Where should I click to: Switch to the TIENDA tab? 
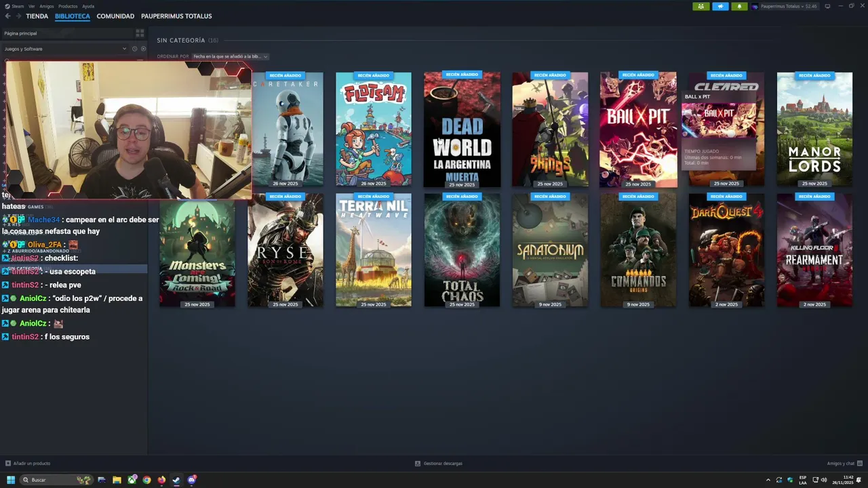click(x=37, y=16)
